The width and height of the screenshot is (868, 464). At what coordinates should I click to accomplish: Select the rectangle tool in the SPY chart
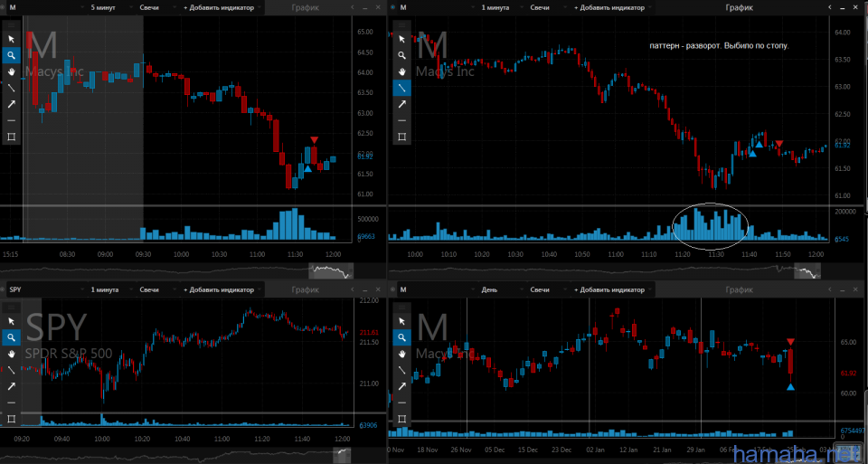[11, 419]
